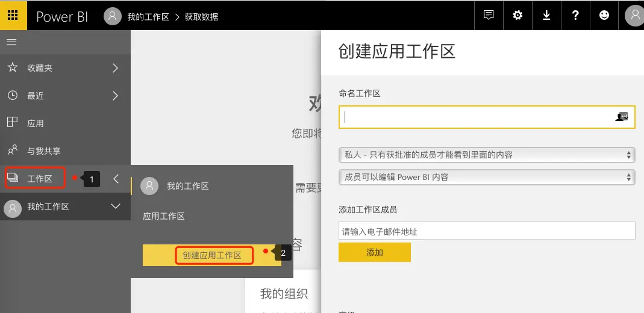Click the feedback smiley icon

point(604,16)
